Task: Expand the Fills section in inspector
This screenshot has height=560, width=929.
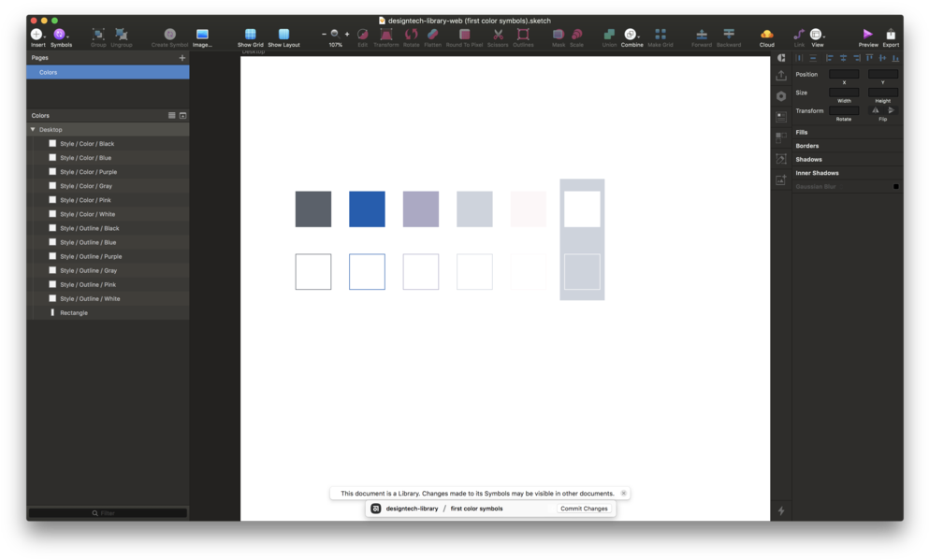Action: 802,133
